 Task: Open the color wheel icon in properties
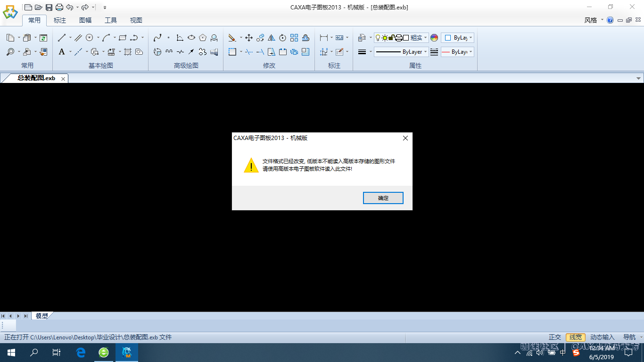[434, 38]
